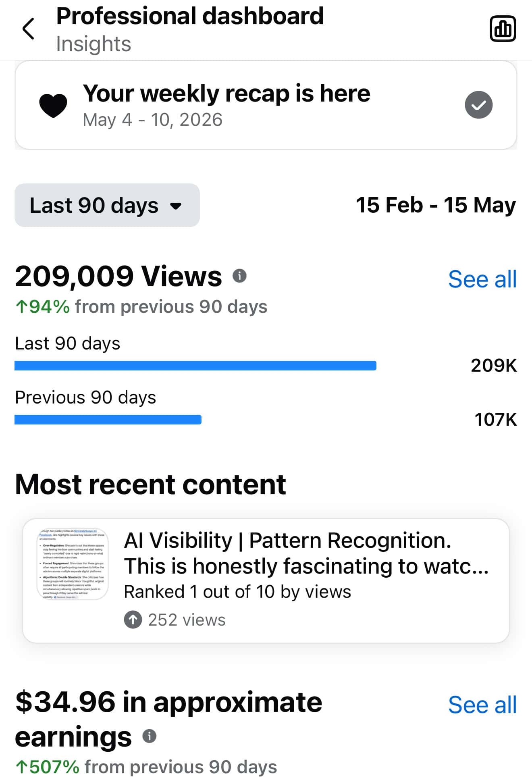Tap the up-arrow icon beside 252 views
532x780 pixels.
click(133, 620)
